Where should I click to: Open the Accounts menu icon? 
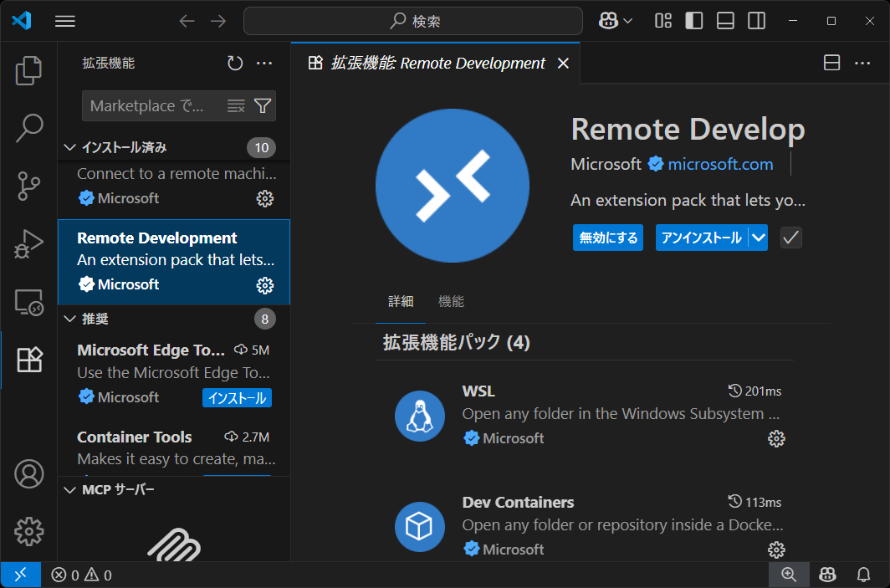tap(28, 474)
